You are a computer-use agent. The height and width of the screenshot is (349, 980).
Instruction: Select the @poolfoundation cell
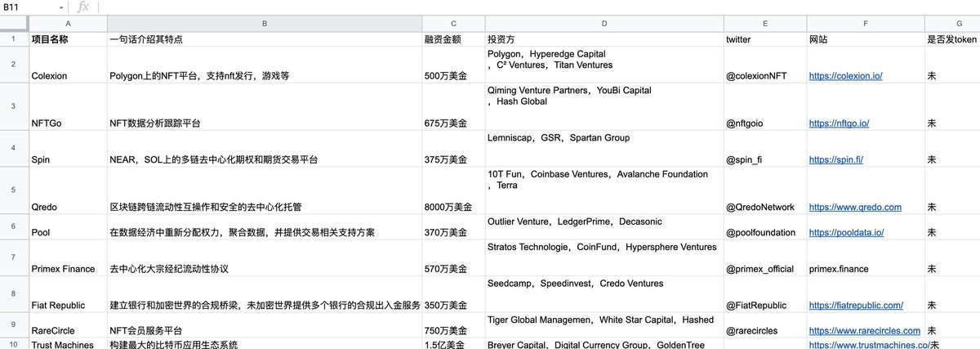click(764, 226)
